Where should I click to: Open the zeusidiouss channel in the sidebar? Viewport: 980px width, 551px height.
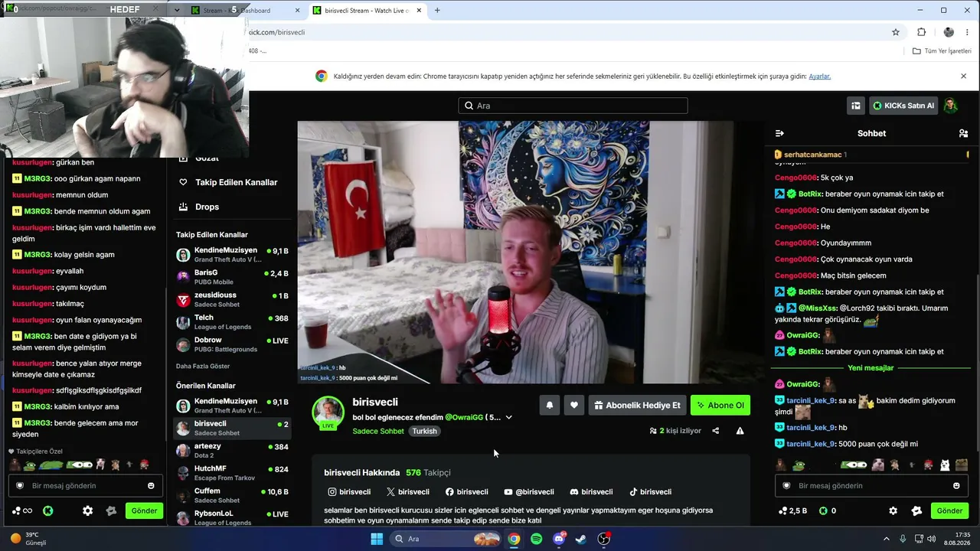(x=232, y=299)
